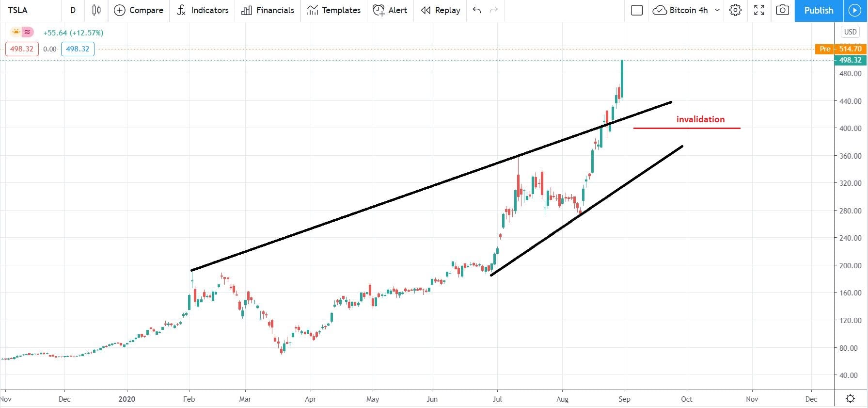Open the USD currency selector
The height and width of the screenshot is (408, 868).
coord(850,32)
